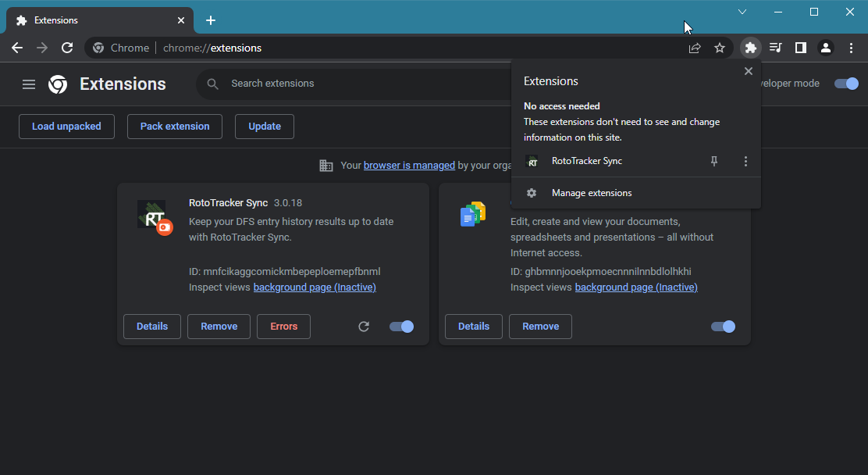The height and width of the screenshot is (475, 868).
Task: Click 'Edit, create and view your documents' description
Action: pyautogui.click(x=612, y=237)
